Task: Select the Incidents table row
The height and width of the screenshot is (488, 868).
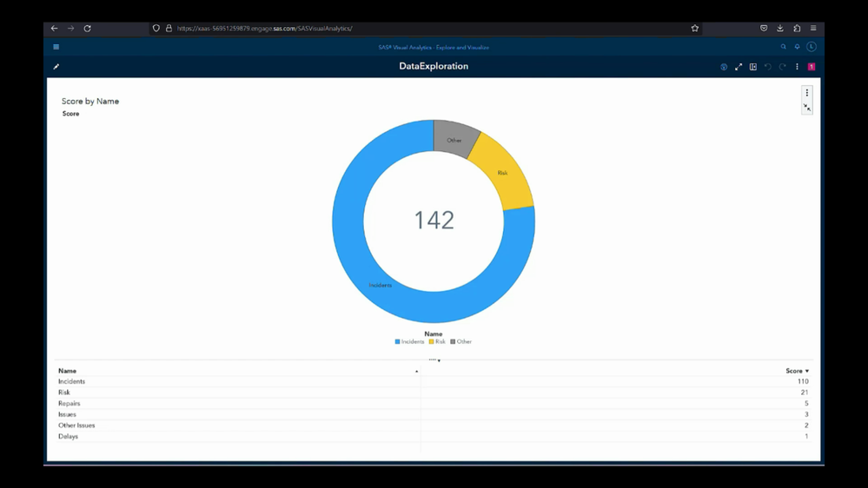Action: click(434, 381)
